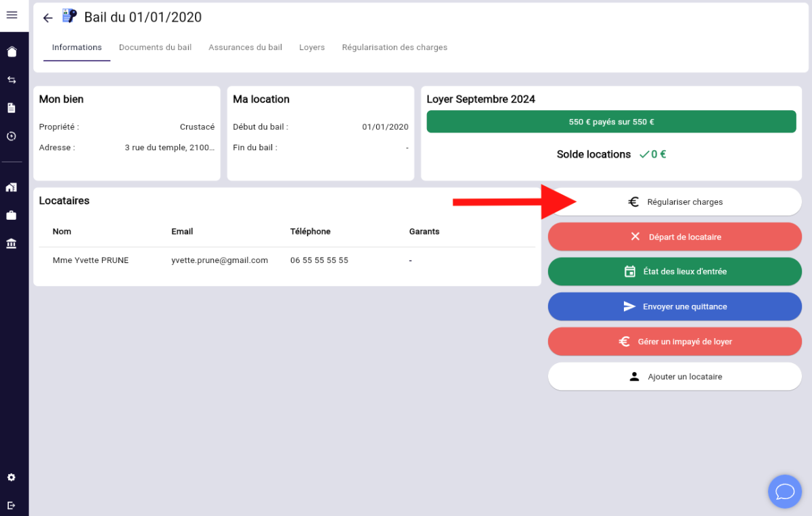Click the properties building sidebar icon
812x516 pixels.
point(12,187)
